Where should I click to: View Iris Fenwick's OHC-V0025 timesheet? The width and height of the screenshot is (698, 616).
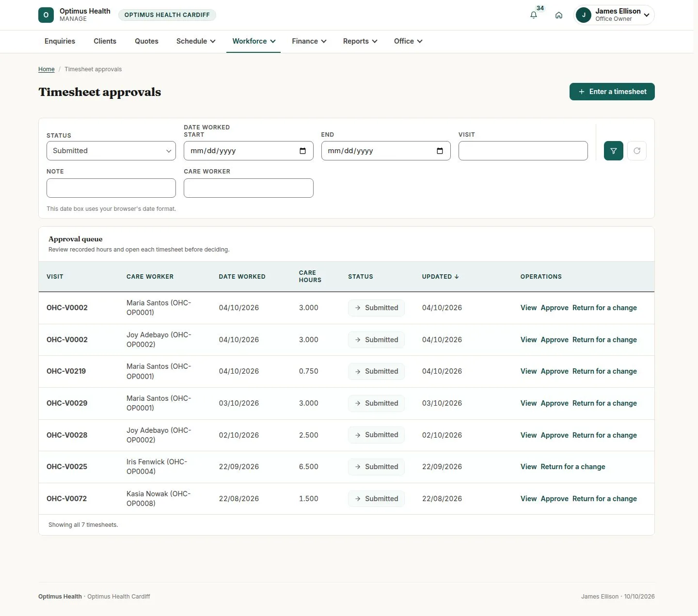pyautogui.click(x=528, y=467)
